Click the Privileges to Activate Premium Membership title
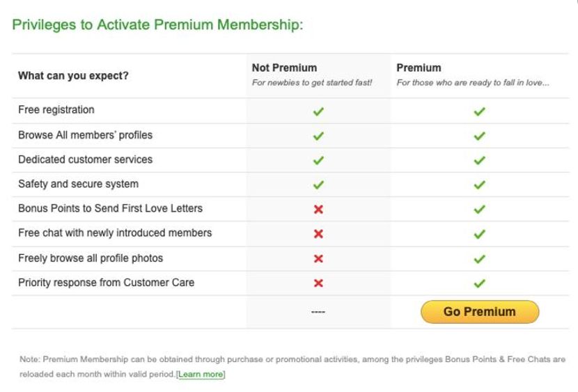578x392 pixels. [x=158, y=25]
